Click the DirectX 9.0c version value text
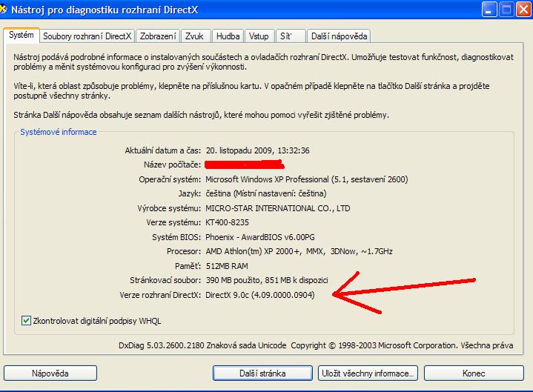Screen dimensions: 533x392 (x=259, y=295)
